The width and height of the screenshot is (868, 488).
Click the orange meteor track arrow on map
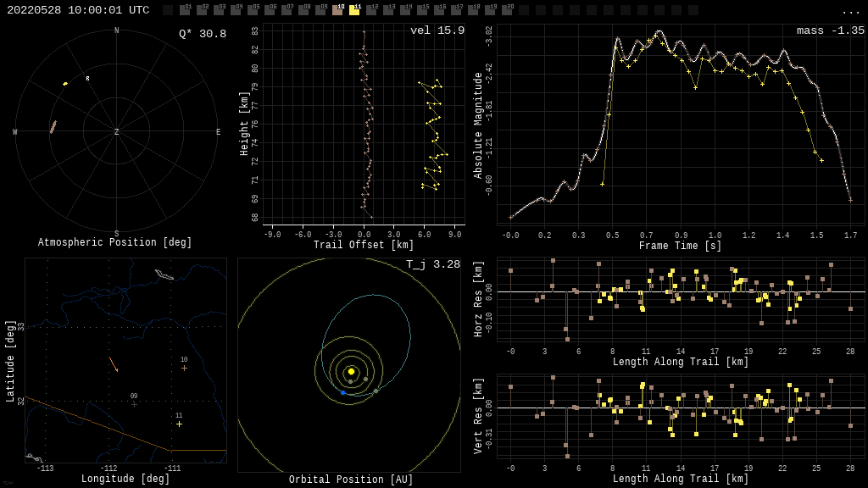tap(113, 364)
